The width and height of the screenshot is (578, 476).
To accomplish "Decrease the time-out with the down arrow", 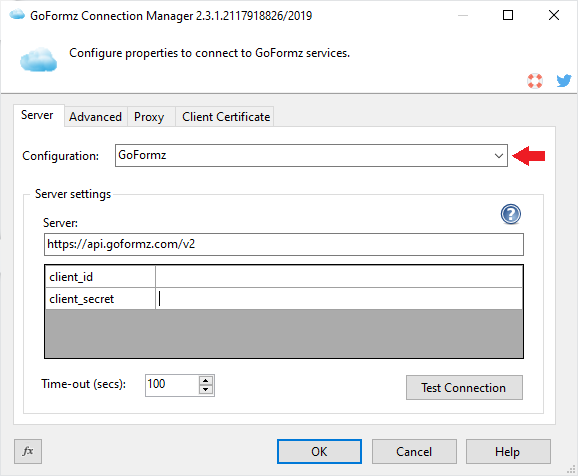I will click(x=206, y=390).
